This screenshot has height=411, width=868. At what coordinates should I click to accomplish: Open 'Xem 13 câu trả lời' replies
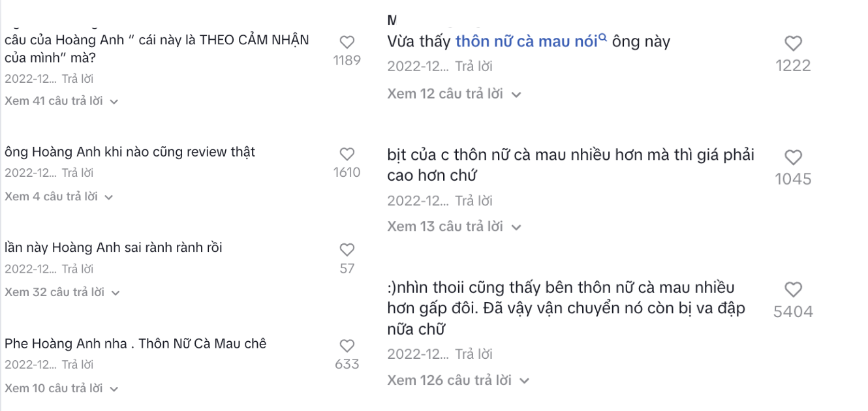coord(454,226)
